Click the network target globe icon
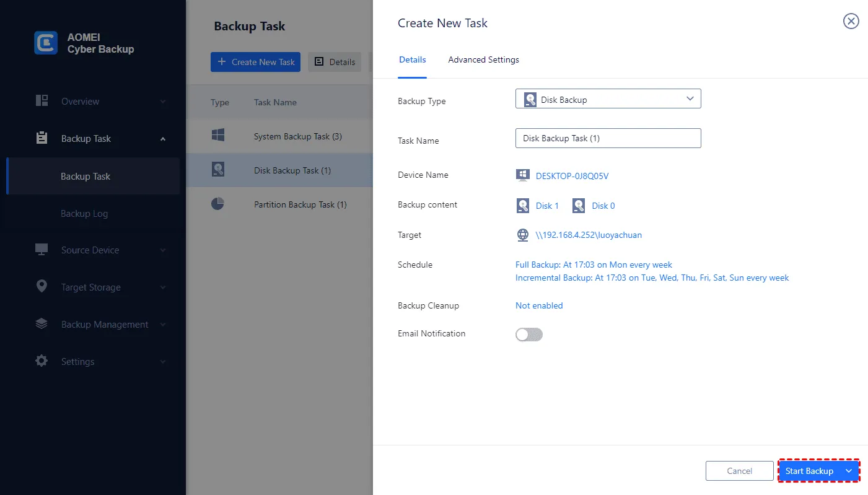This screenshot has width=868, height=495. coord(523,235)
